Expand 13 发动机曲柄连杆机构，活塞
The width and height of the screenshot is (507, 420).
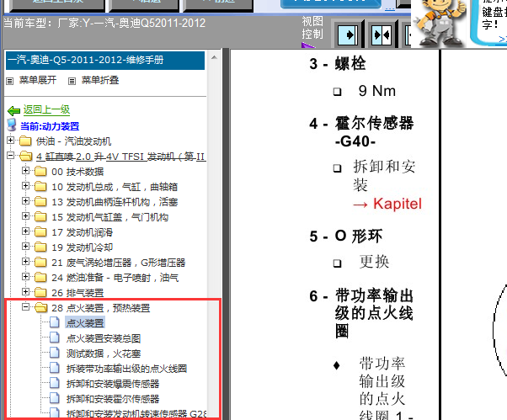[x=25, y=200]
